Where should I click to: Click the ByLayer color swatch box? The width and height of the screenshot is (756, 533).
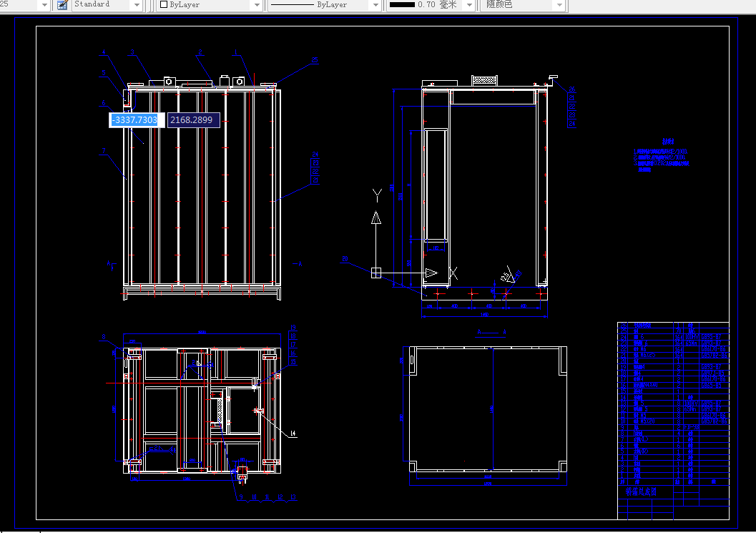pyautogui.click(x=164, y=4)
